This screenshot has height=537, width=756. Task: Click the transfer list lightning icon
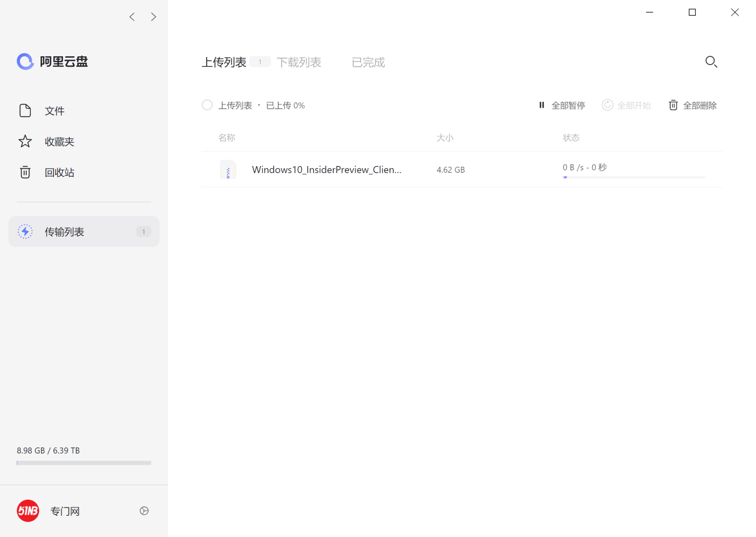25,231
